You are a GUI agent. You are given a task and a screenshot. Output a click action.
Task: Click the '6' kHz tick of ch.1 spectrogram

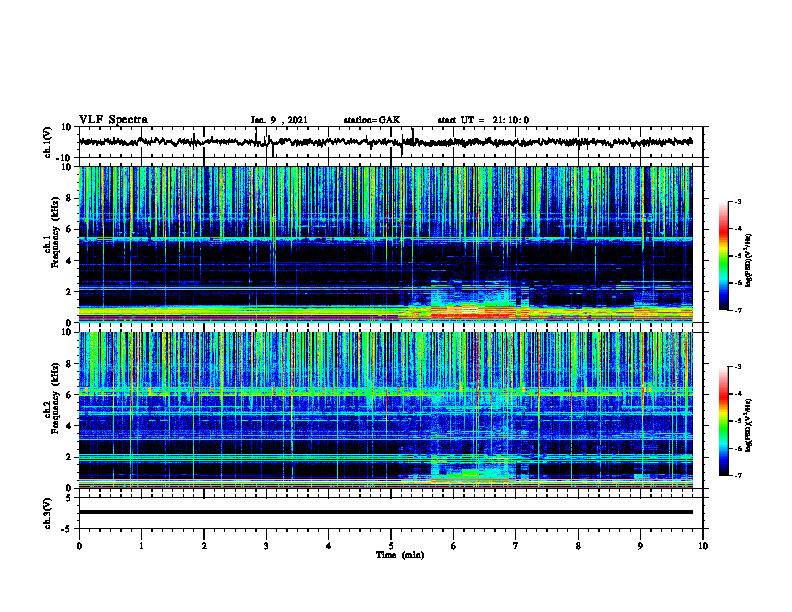click(69, 229)
